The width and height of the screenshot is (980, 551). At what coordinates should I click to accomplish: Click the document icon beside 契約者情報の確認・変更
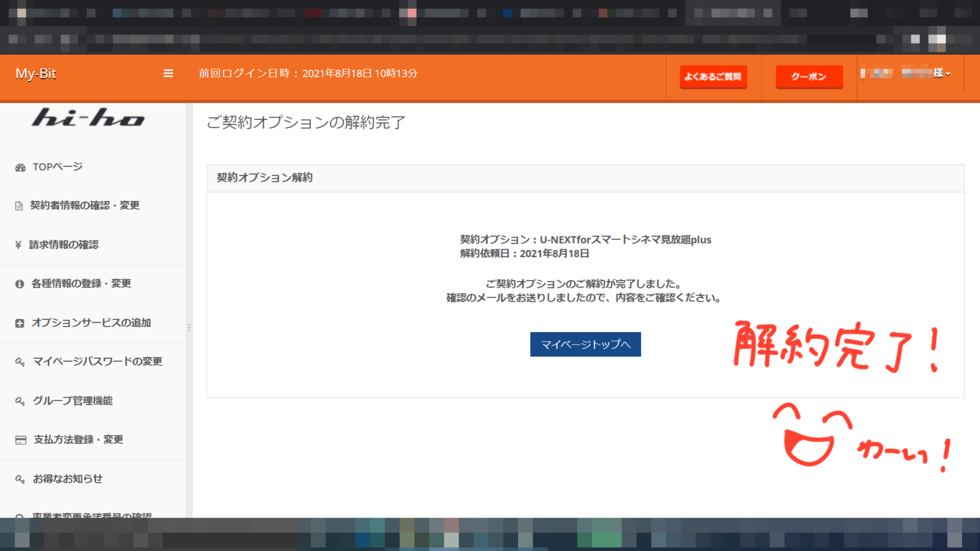pos(20,205)
